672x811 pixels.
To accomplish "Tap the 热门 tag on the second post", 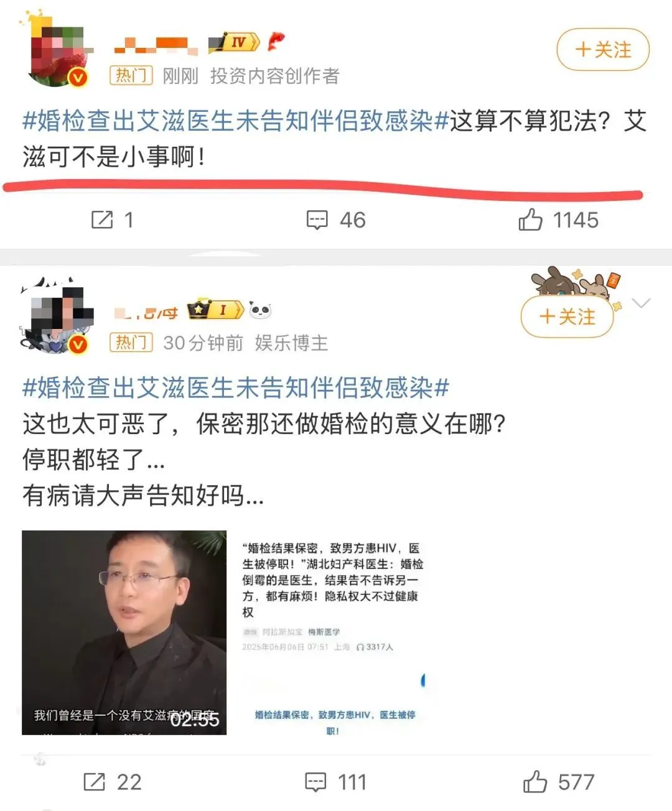I will [x=131, y=343].
